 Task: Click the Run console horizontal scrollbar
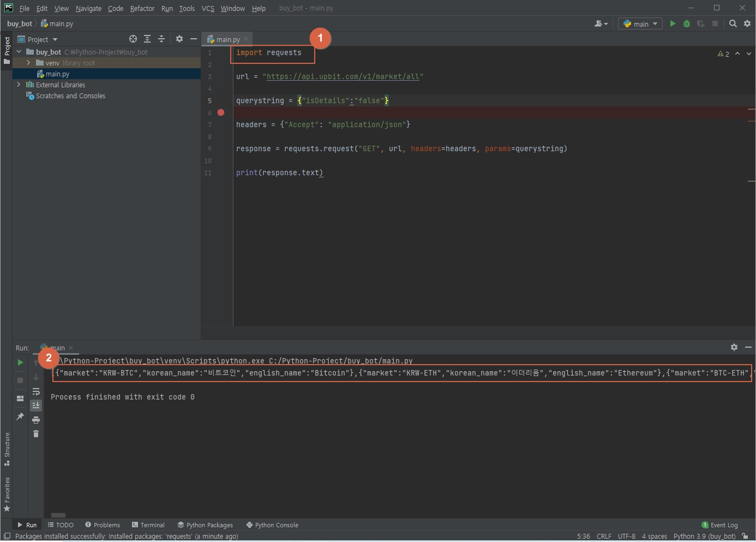[58, 515]
